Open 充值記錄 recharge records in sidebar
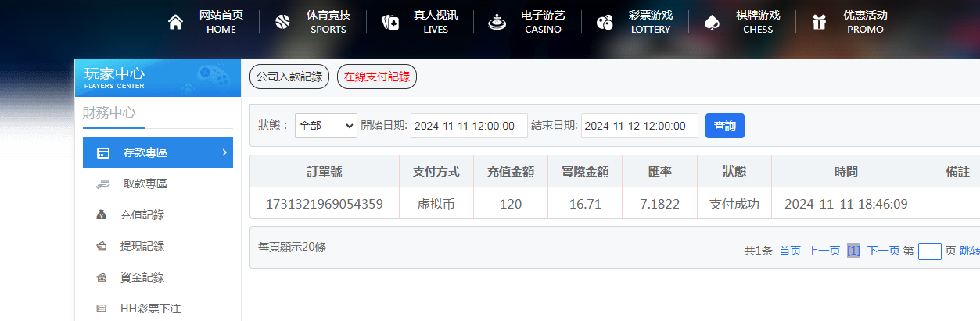Viewport: 980px width, 321px height. tap(142, 215)
